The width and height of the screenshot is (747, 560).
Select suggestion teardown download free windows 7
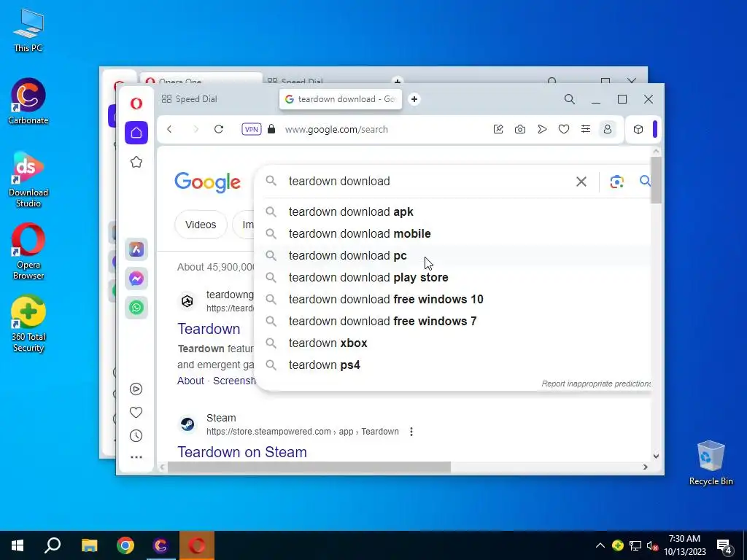(x=452, y=322)
